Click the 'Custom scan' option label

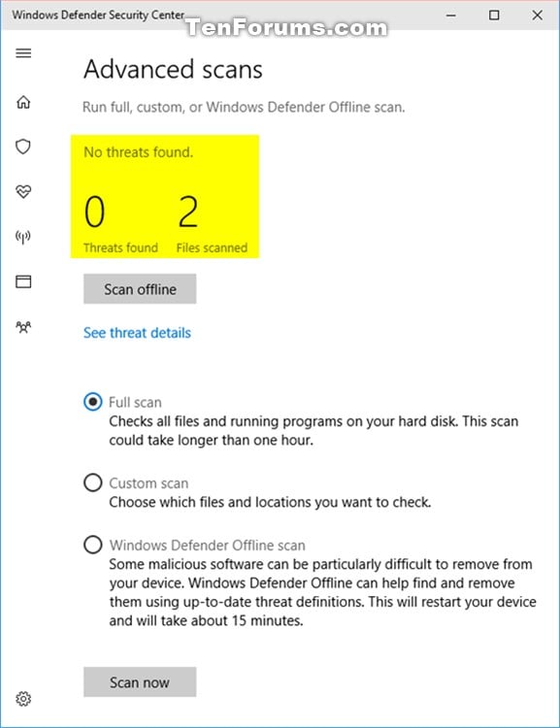point(148,483)
